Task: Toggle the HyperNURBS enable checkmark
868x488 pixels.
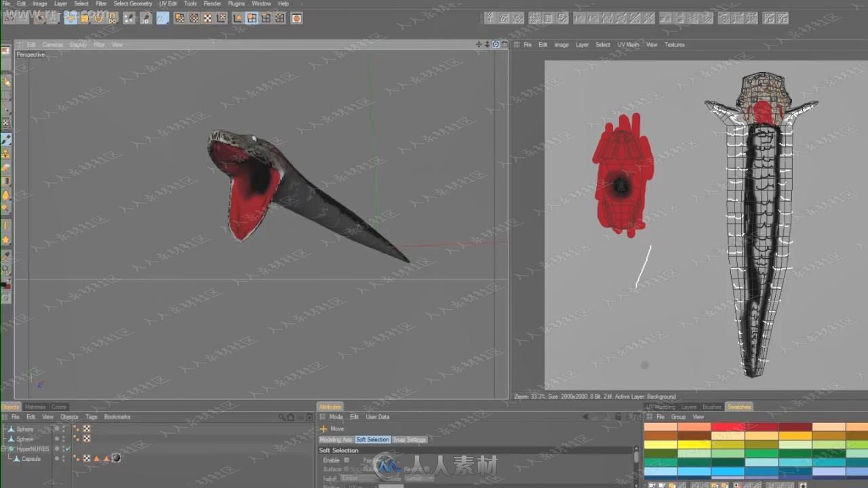Action: (68, 449)
